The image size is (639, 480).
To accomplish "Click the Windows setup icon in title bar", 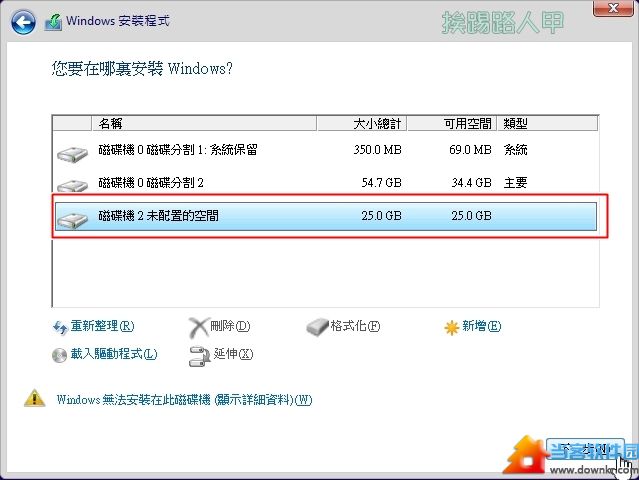I will [53, 22].
